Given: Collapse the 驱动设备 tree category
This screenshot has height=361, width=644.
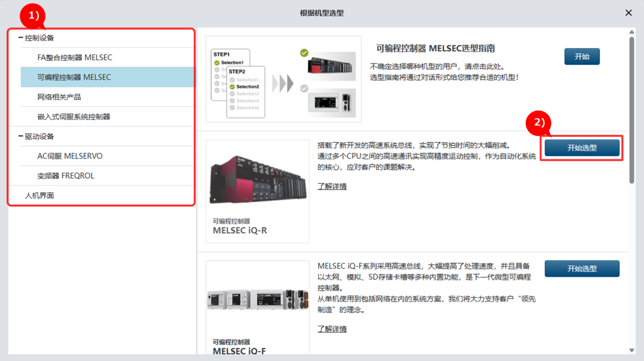Looking at the screenshot, I should (20, 136).
